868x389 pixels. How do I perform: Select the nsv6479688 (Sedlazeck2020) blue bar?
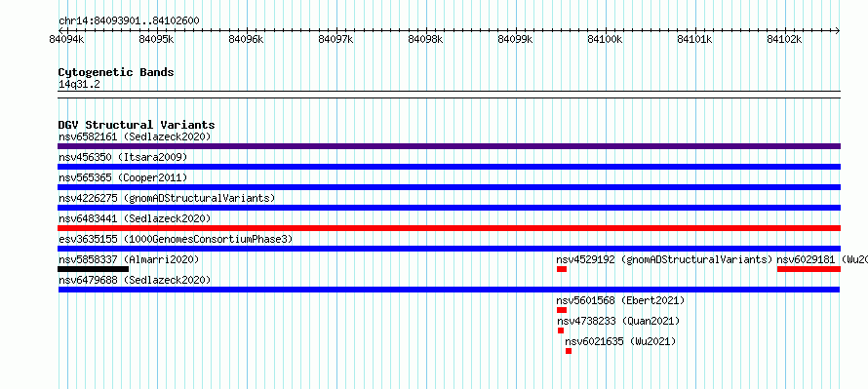pos(449,290)
